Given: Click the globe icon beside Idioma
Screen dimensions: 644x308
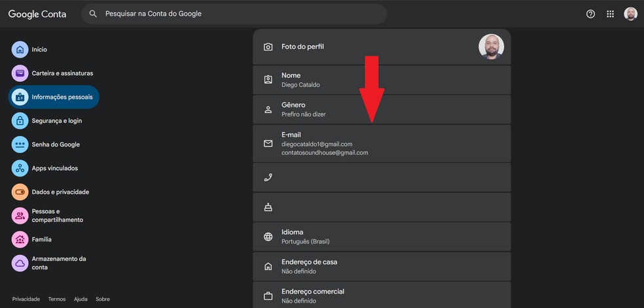Looking at the screenshot, I should 268,237.
